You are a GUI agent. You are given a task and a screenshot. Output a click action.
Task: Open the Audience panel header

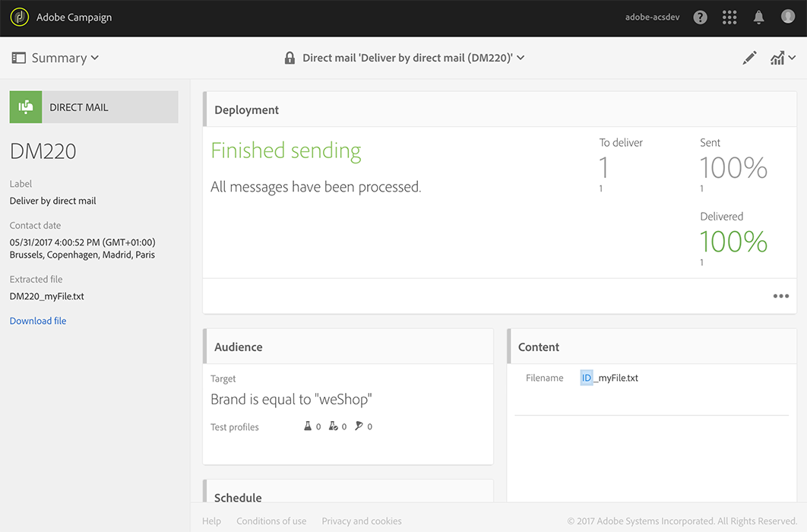(348, 347)
